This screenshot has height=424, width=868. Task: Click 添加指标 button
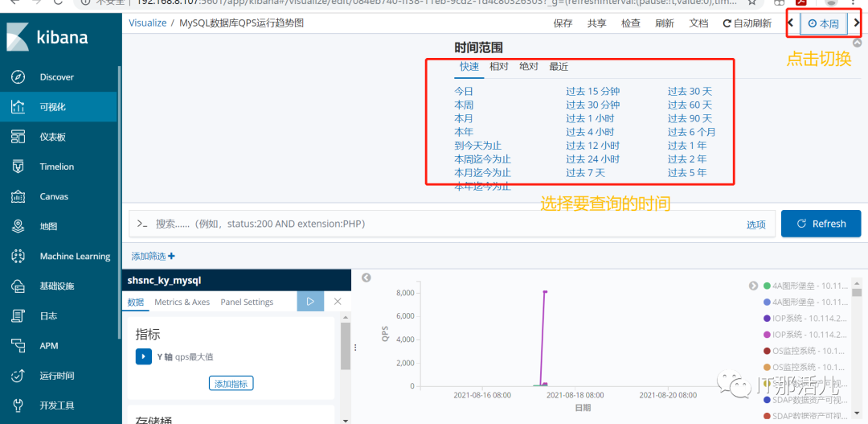231,384
